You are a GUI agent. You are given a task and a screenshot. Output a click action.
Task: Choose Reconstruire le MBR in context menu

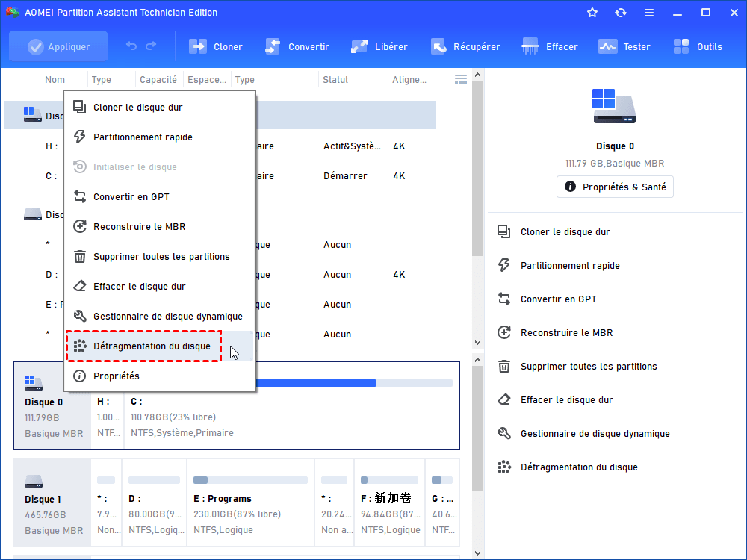[160, 227]
